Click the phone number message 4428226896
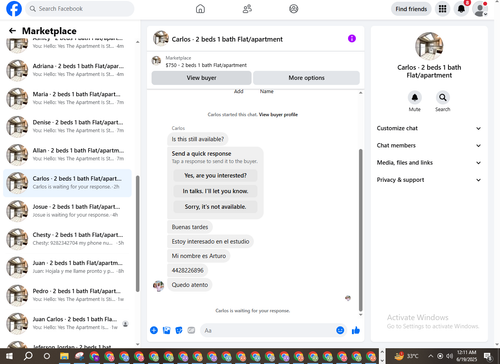Screen dimensions: 500x364 (x=188, y=270)
